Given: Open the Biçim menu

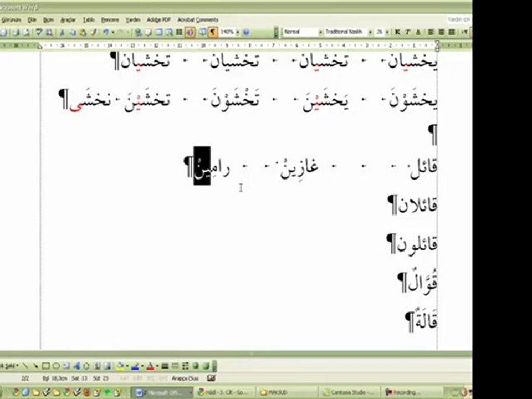Looking at the screenshot, I should 49,20.
